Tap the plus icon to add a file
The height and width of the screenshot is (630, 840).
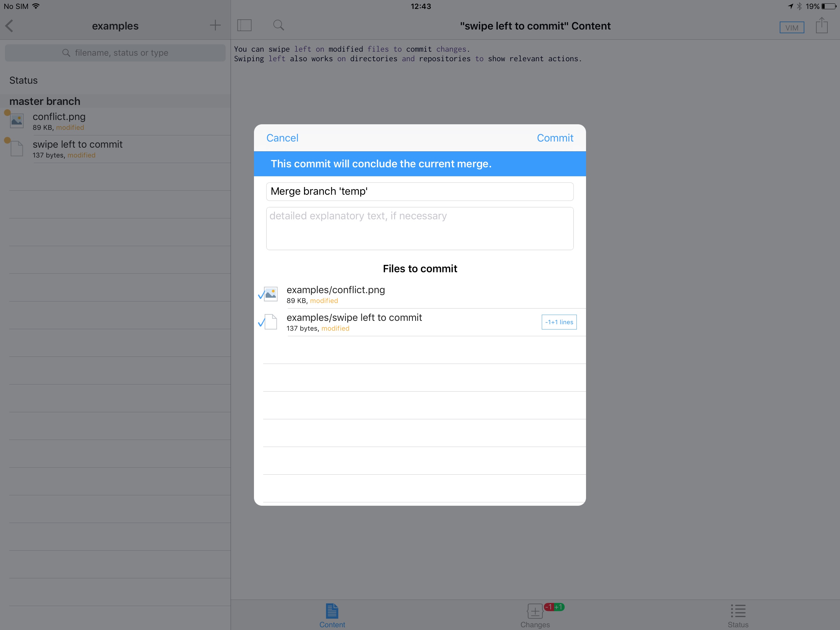[x=215, y=26]
